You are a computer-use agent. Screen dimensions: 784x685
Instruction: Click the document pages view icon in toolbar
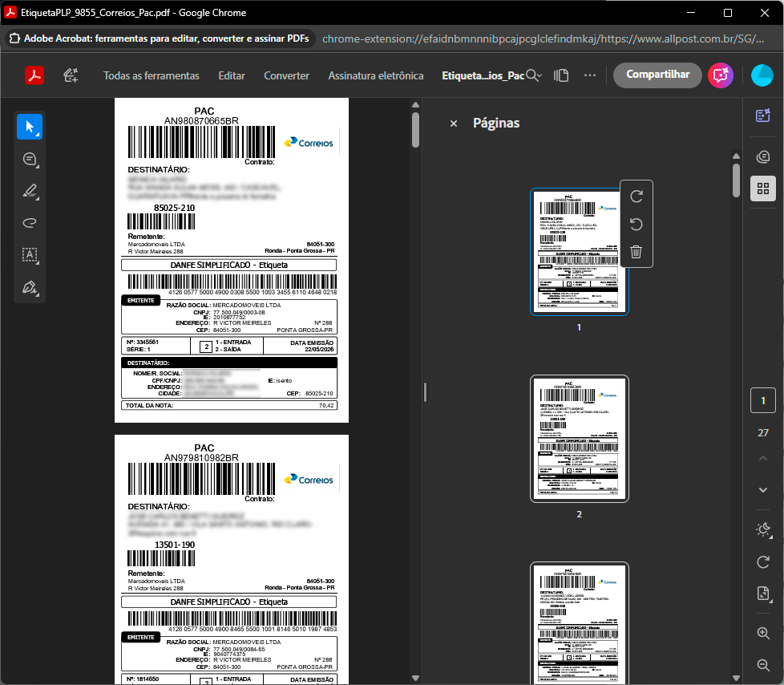tap(561, 75)
